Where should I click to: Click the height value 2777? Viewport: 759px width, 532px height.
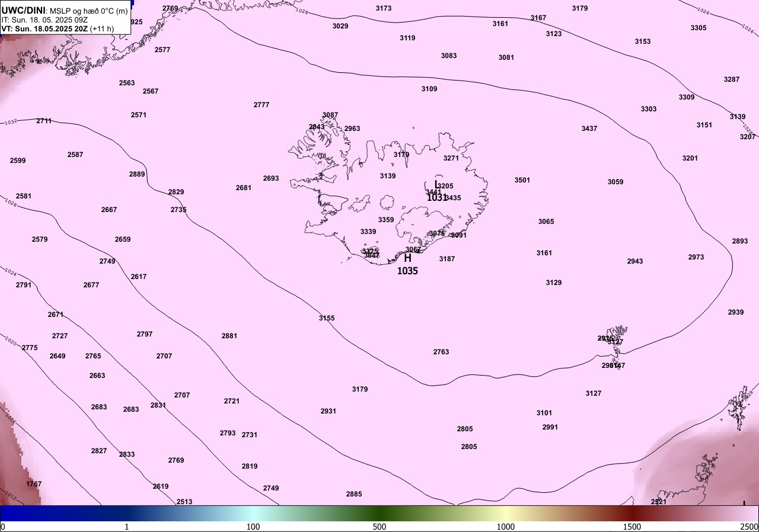[x=261, y=105]
